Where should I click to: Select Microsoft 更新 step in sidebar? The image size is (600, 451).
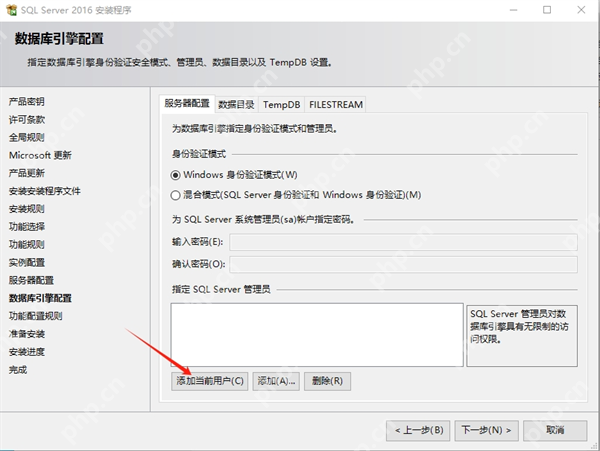[x=40, y=155]
